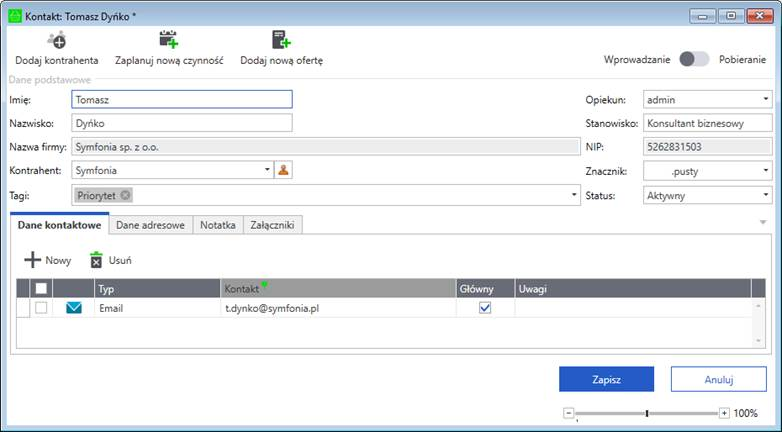Click the Dodaj kontrahenta icon
The width and height of the screenshot is (782, 432).
tap(58, 39)
